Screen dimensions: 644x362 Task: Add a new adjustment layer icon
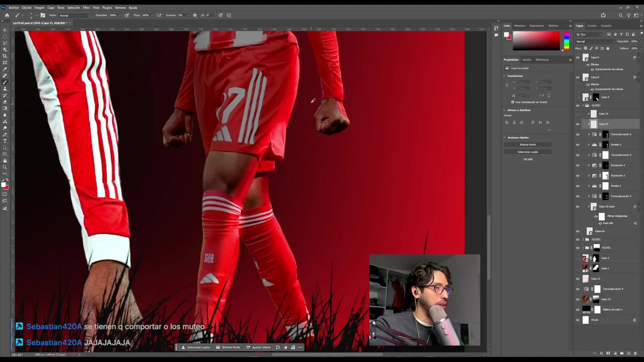[x=615, y=353]
